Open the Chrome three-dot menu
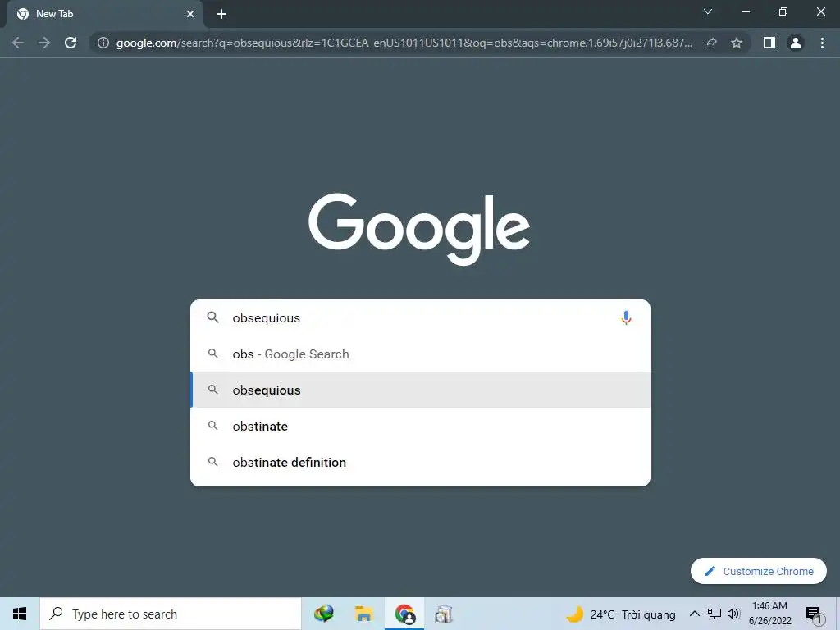This screenshot has height=630, width=840. [x=822, y=43]
